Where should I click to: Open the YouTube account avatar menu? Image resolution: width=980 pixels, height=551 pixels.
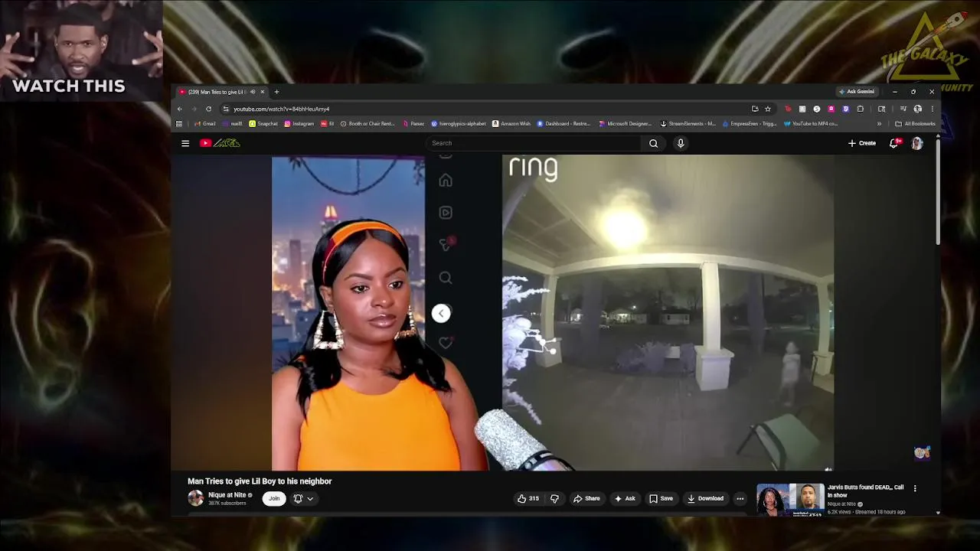[x=917, y=143]
